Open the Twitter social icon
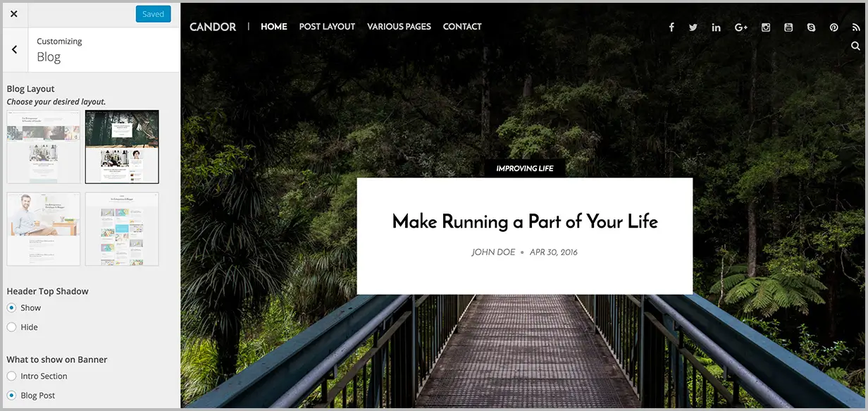 tap(693, 27)
